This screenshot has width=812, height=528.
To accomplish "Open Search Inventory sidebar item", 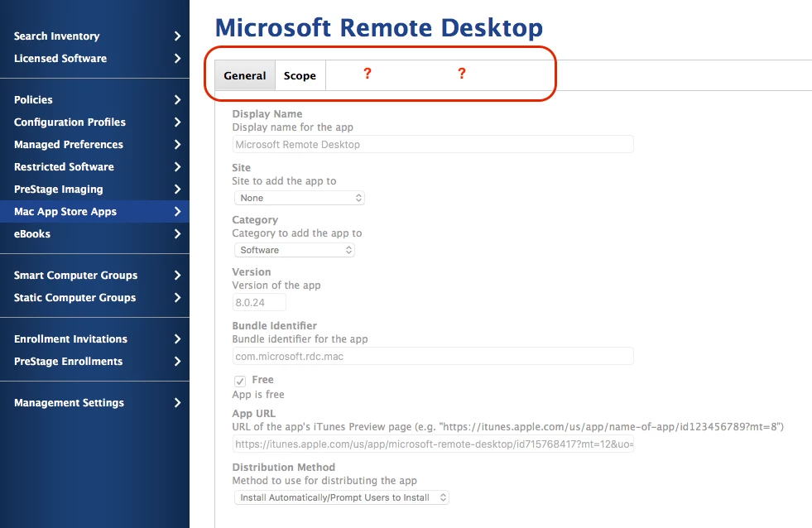I will click(94, 36).
